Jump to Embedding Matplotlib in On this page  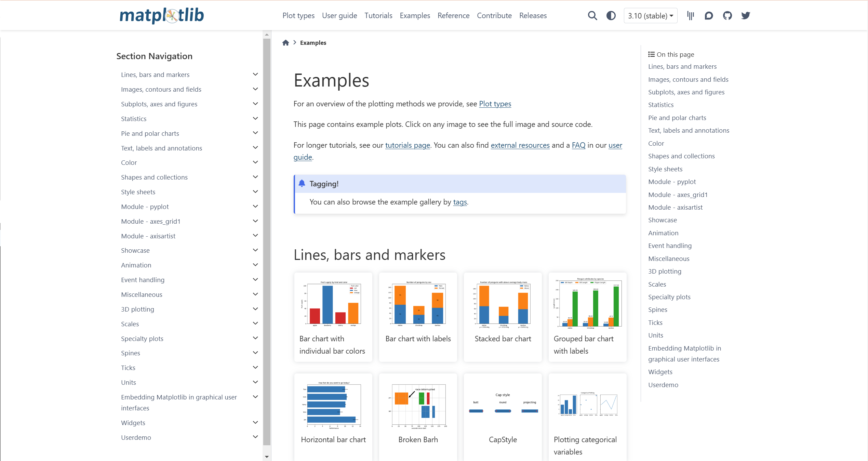point(684,354)
